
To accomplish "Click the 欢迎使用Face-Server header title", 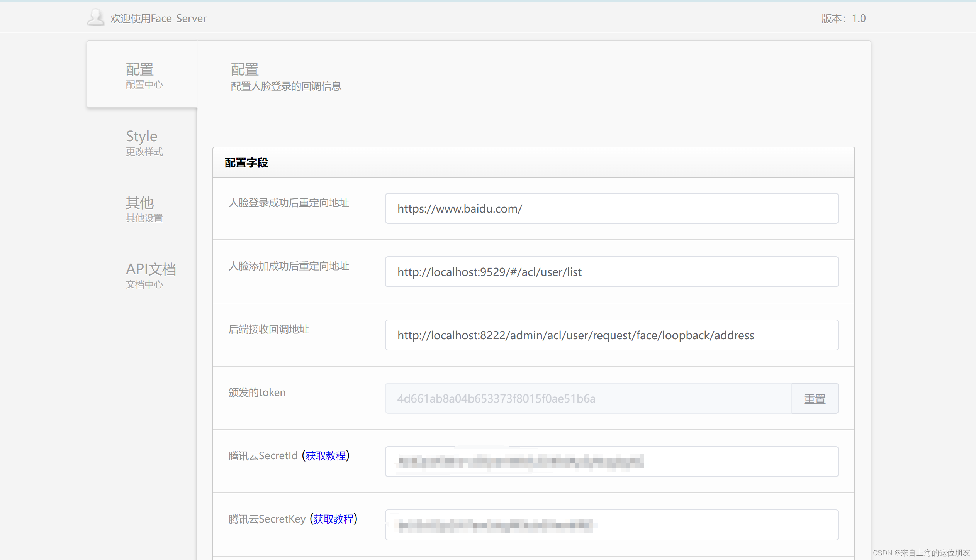I will click(158, 19).
